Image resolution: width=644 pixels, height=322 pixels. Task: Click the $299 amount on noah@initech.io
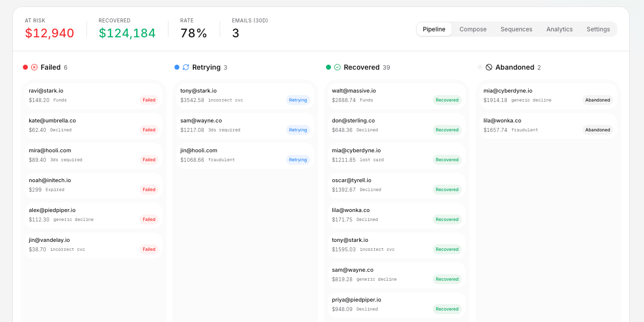click(x=35, y=190)
